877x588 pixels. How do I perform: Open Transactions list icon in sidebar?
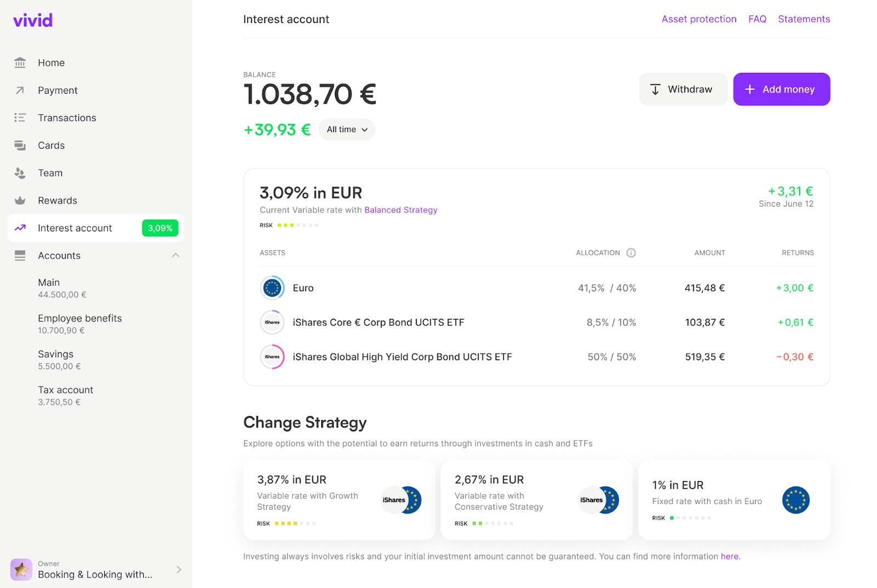[x=20, y=118]
